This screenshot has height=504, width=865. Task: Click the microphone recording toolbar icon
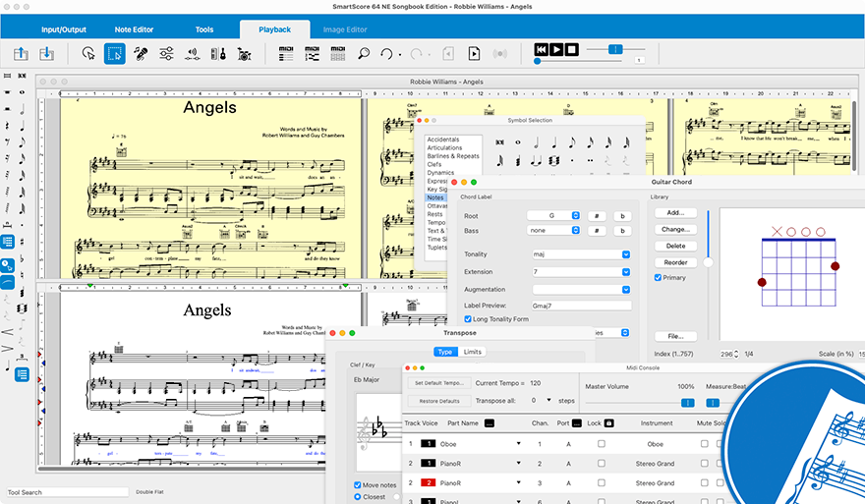[141, 53]
